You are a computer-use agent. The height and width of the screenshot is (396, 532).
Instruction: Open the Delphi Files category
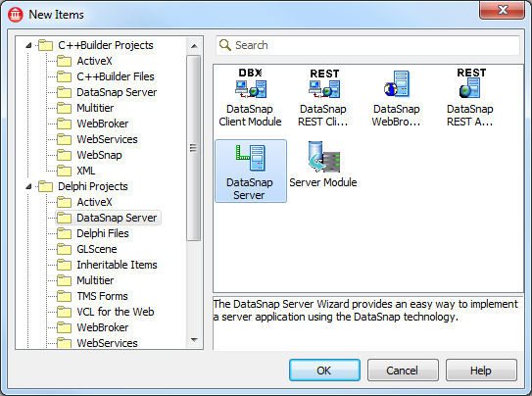coord(103,233)
